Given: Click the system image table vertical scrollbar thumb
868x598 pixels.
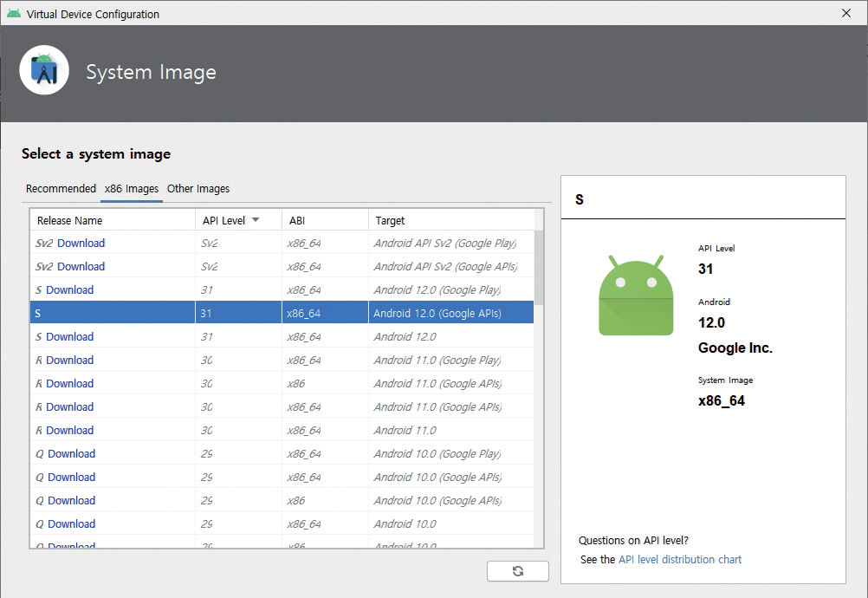Looking at the screenshot, I should [x=539, y=268].
